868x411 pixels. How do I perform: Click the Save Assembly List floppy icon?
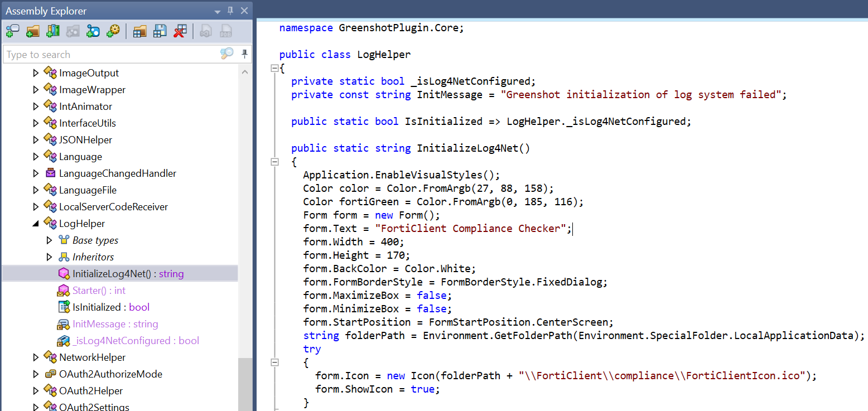pos(160,31)
